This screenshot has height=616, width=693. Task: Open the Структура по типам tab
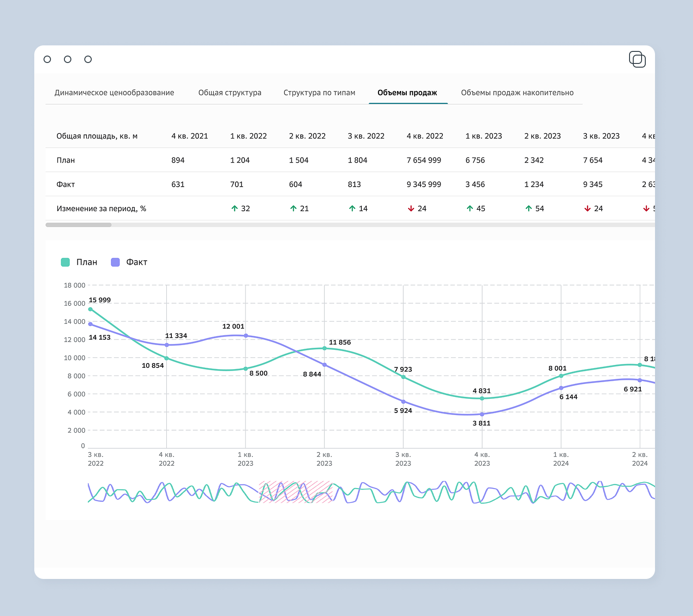[320, 93]
